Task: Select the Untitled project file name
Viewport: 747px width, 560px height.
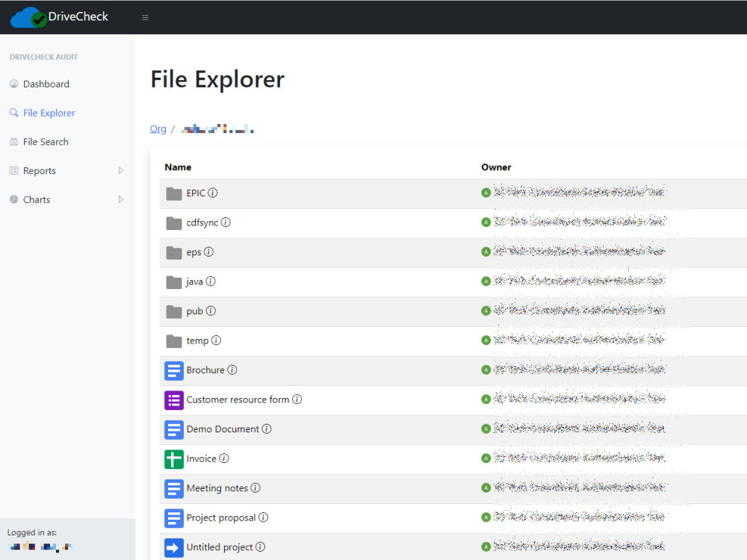Action: (219, 547)
